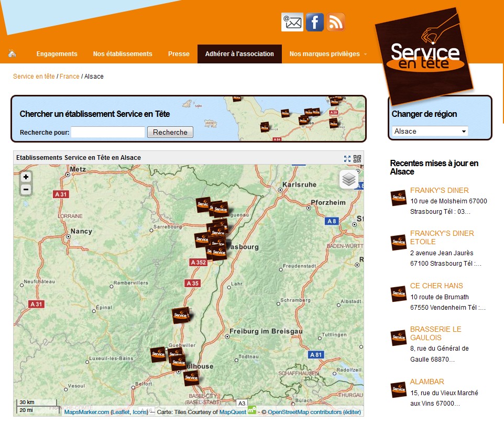Follow the France breadcrumb link
The width and height of the screenshot is (504, 424).
pyautogui.click(x=70, y=77)
